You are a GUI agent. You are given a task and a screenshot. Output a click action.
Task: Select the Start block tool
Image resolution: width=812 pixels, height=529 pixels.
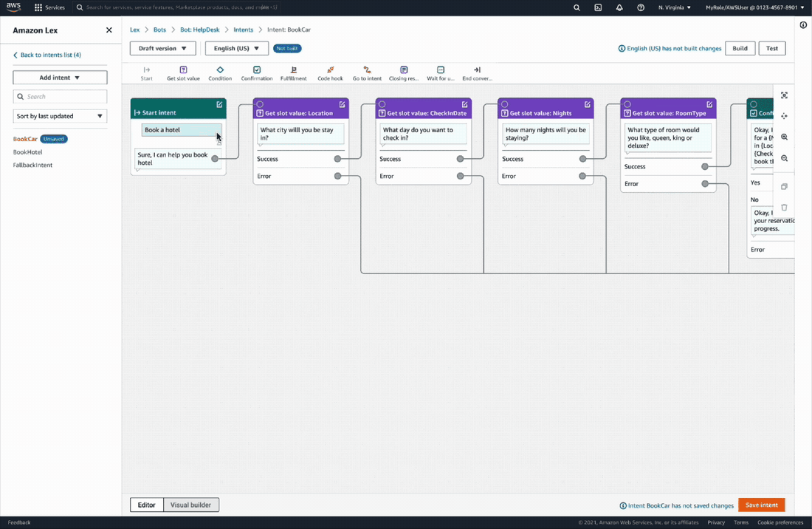pyautogui.click(x=147, y=74)
